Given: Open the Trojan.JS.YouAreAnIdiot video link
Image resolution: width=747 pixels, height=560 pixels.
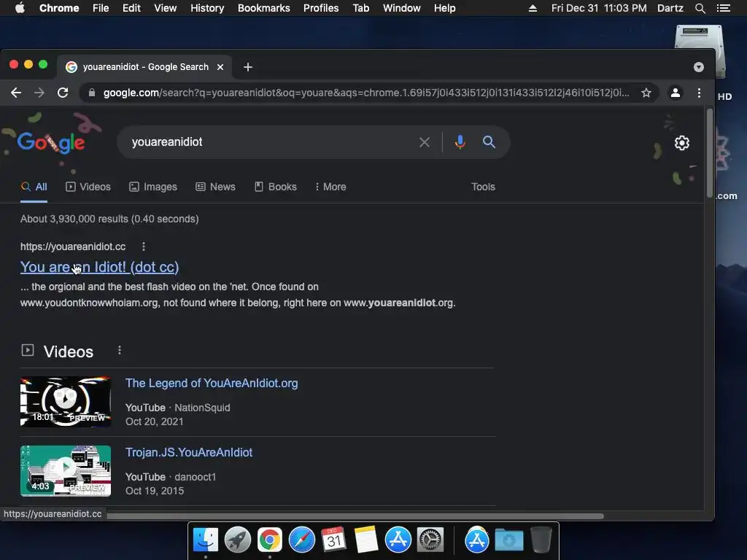Looking at the screenshot, I should coord(189,452).
